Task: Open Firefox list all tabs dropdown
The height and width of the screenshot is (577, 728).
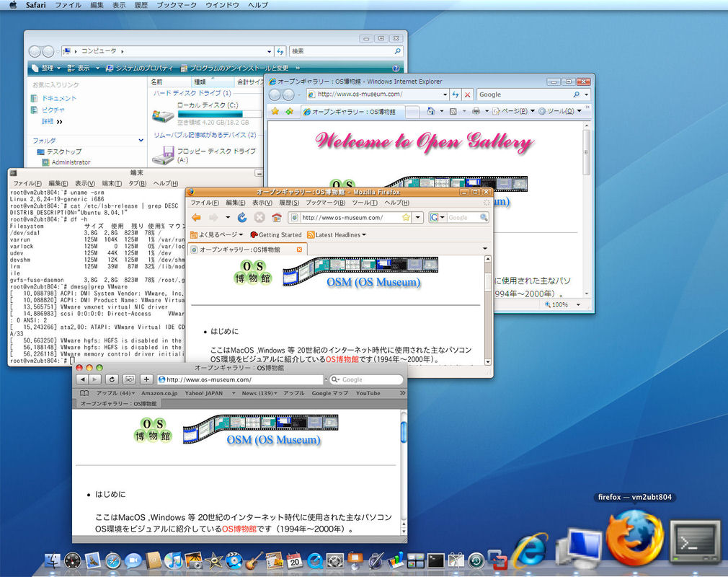Action: [485, 249]
